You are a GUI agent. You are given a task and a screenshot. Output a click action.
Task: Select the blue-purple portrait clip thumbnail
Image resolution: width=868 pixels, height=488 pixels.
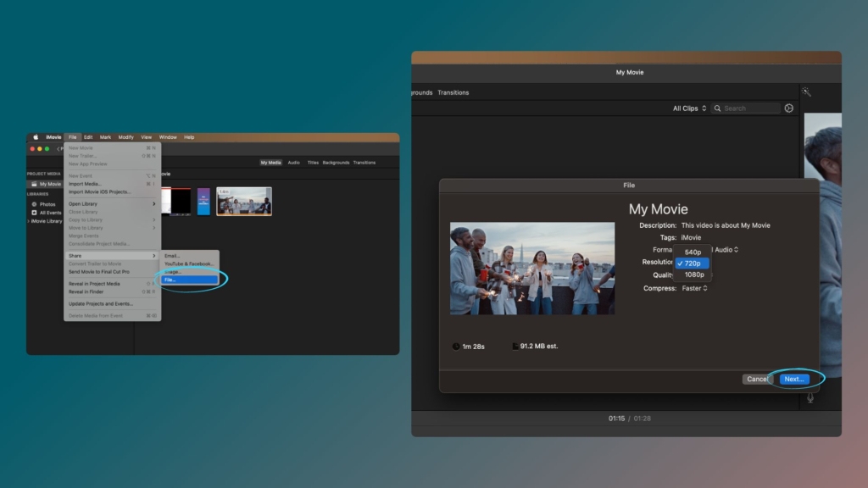pos(203,202)
